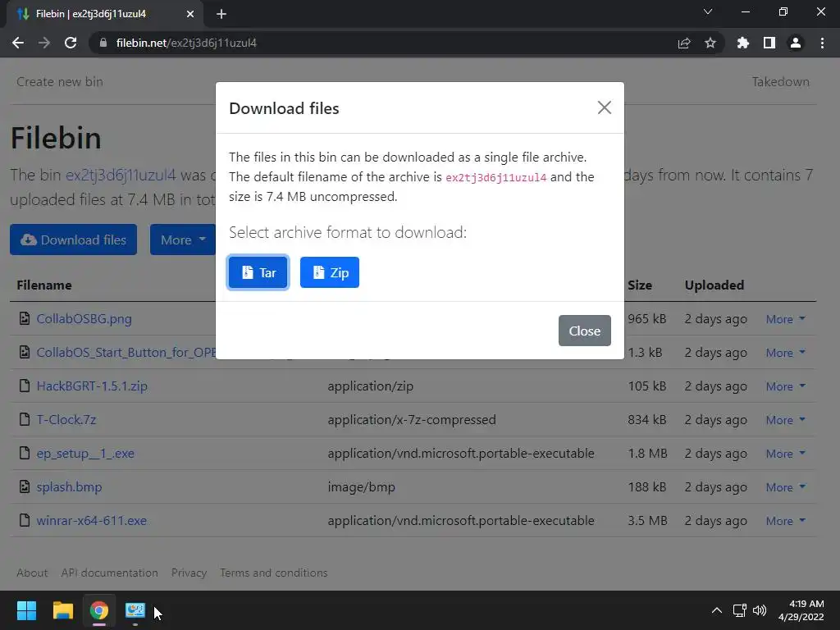Reload the page with the refresh icon
The height and width of the screenshot is (630, 840).
[71, 43]
